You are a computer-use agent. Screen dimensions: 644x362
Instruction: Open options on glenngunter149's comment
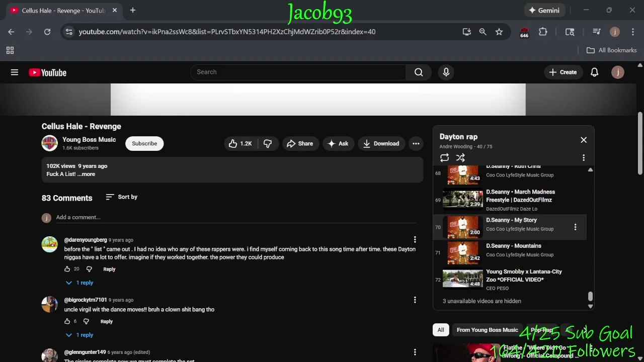coord(415,352)
